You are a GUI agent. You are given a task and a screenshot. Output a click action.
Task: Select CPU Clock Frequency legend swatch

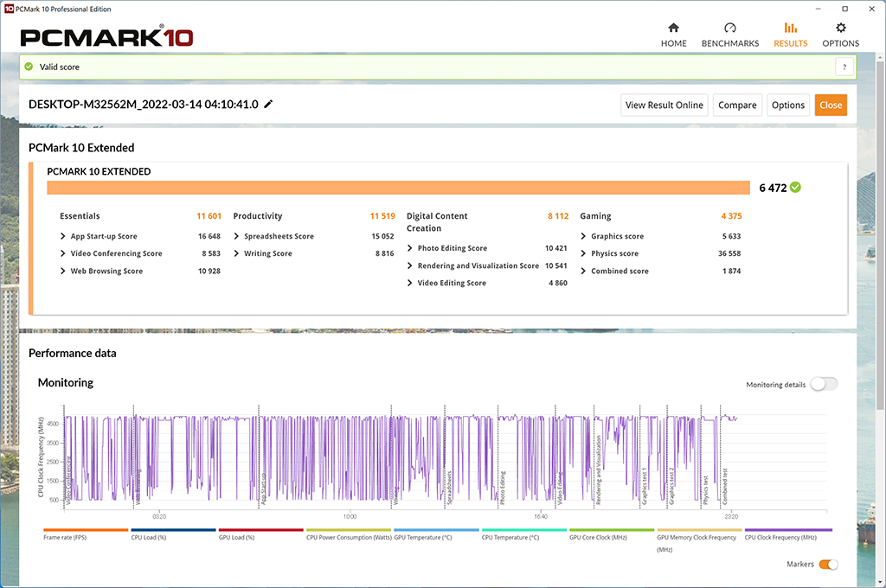pyautogui.click(x=788, y=530)
